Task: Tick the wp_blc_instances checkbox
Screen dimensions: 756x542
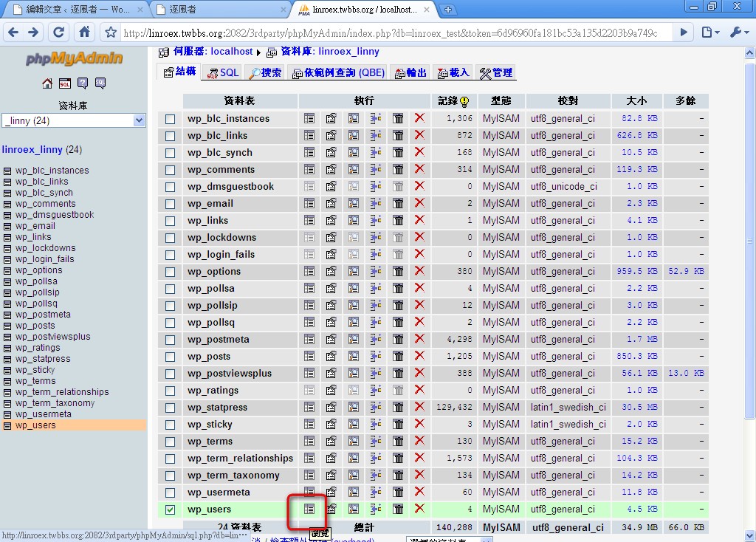Action: point(171,119)
